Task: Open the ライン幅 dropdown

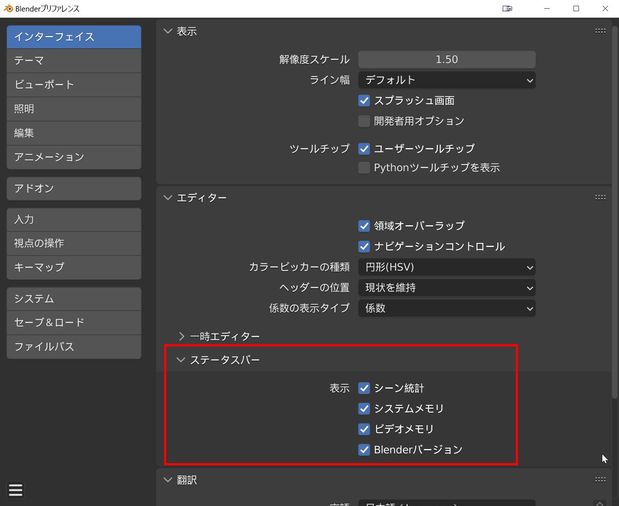Action: click(x=447, y=80)
